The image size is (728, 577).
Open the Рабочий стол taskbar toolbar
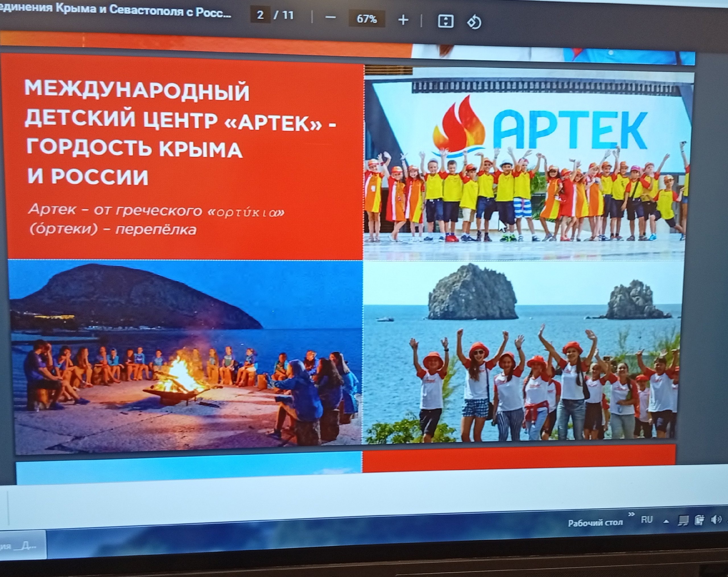[x=595, y=523]
